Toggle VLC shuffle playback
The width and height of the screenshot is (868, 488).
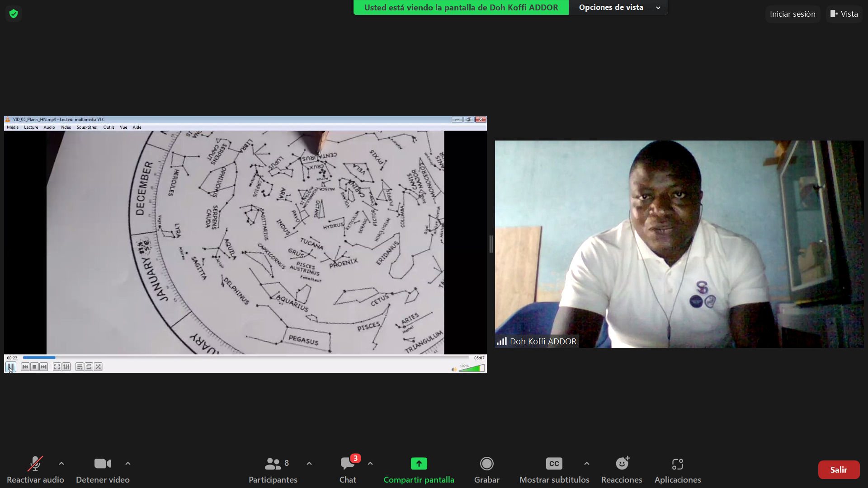point(98,367)
